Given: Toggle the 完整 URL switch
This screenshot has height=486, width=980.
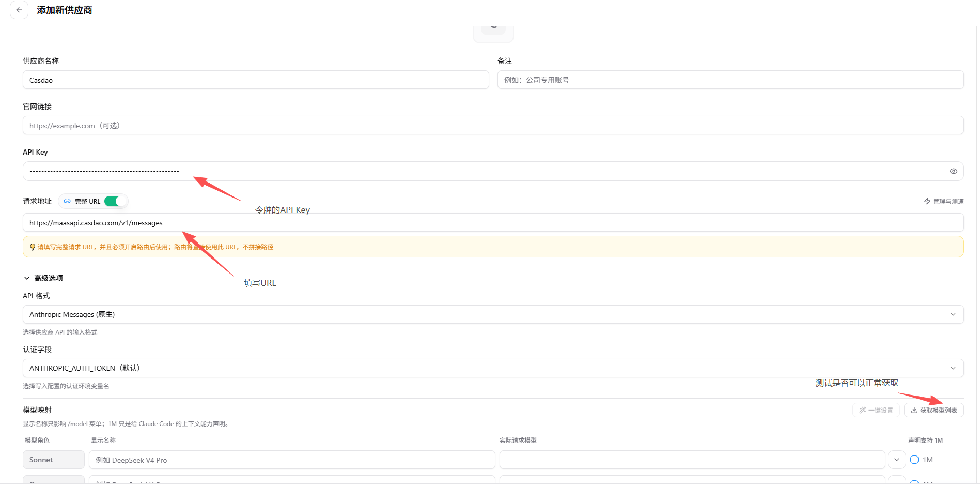Looking at the screenshot, I should tap(115, 201).
